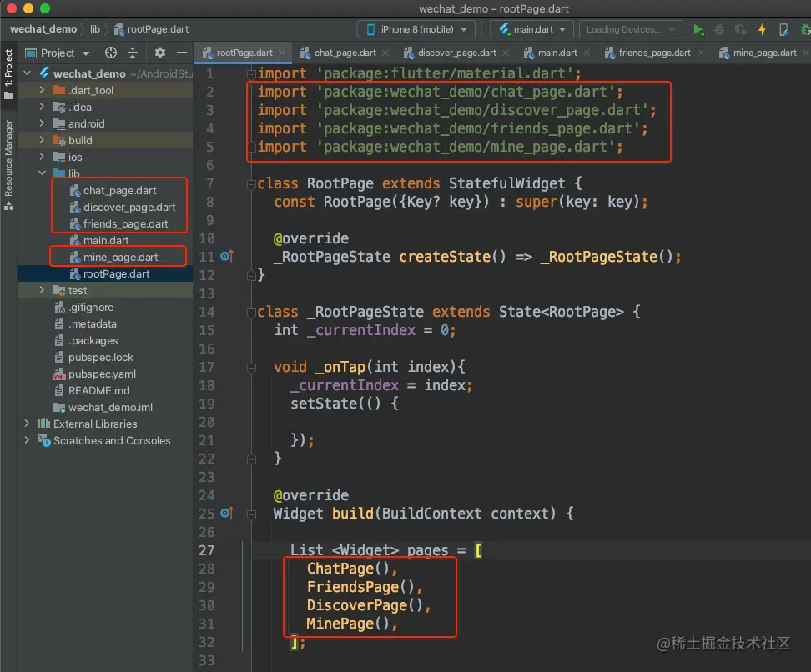Switch to the friends_page.dart tab

click(654, 53)
